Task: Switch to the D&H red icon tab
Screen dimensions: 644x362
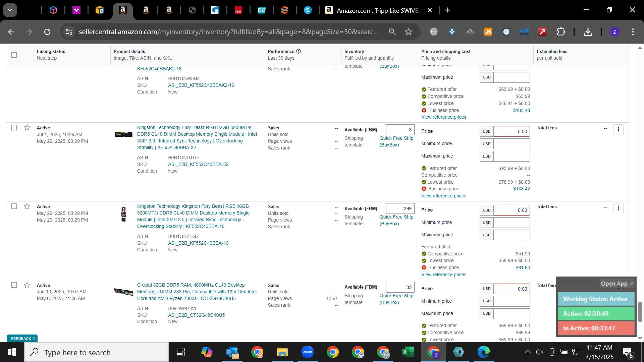Action: 238,10
